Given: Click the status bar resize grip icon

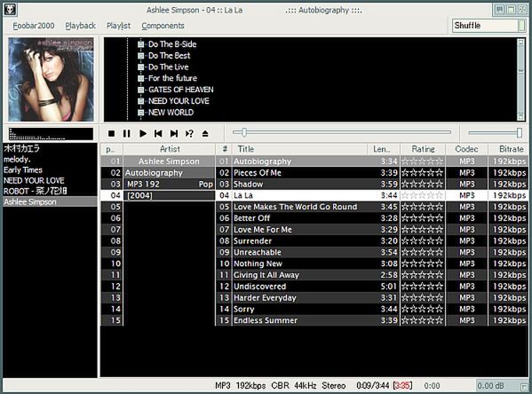Looking at the screenshot, I should click(x=524, y=387).
